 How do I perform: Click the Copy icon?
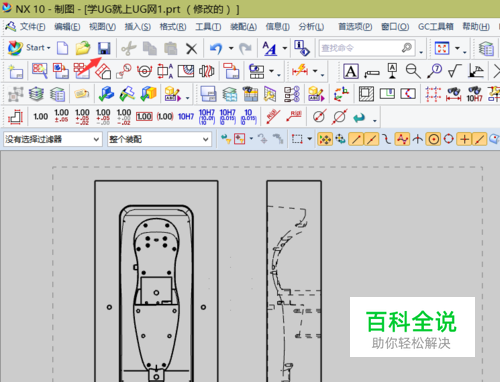click(150, 48)
